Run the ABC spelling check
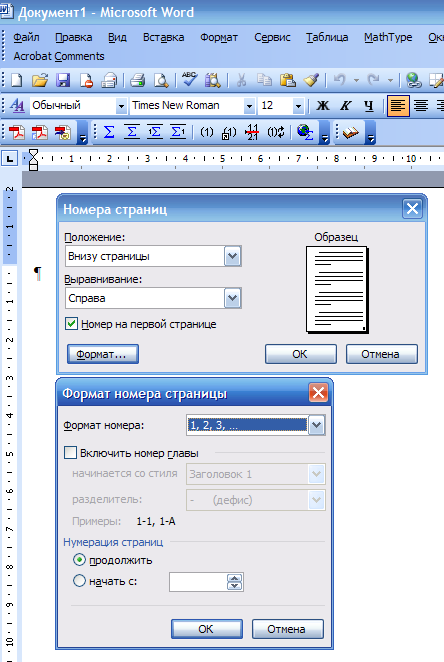Image resolution: width=444 pixels, height=662 pixels. click(x=190, y=79)
